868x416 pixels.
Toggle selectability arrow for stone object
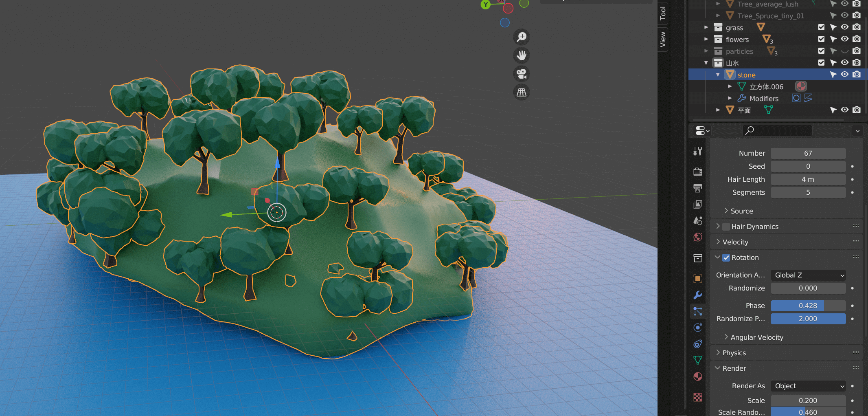point(833,75)
